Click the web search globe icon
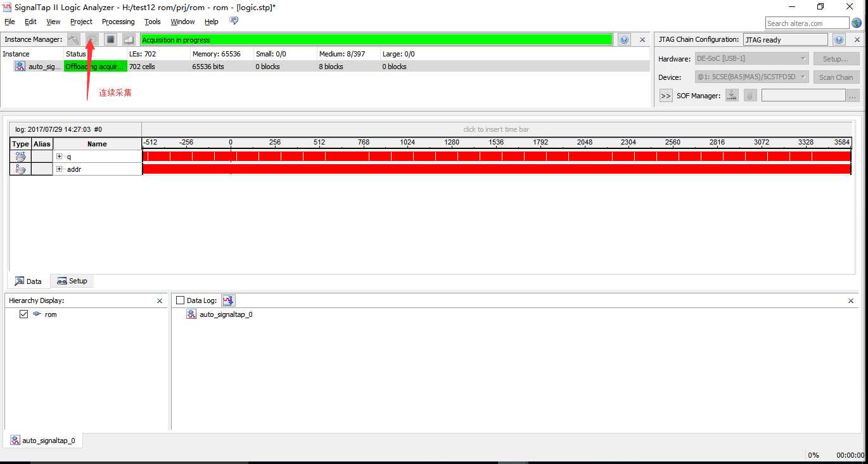This screenshot has width=868, height=464. (857, 23)
